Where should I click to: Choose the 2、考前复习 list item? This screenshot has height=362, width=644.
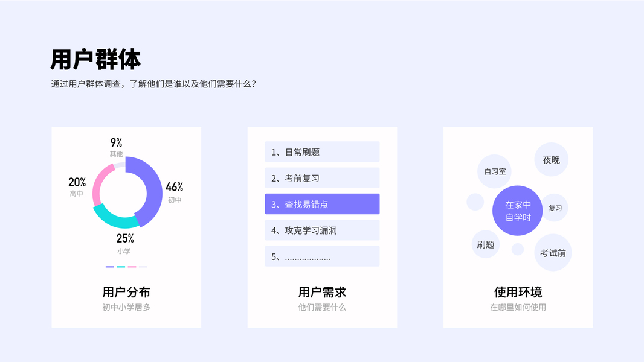[322, 178]
